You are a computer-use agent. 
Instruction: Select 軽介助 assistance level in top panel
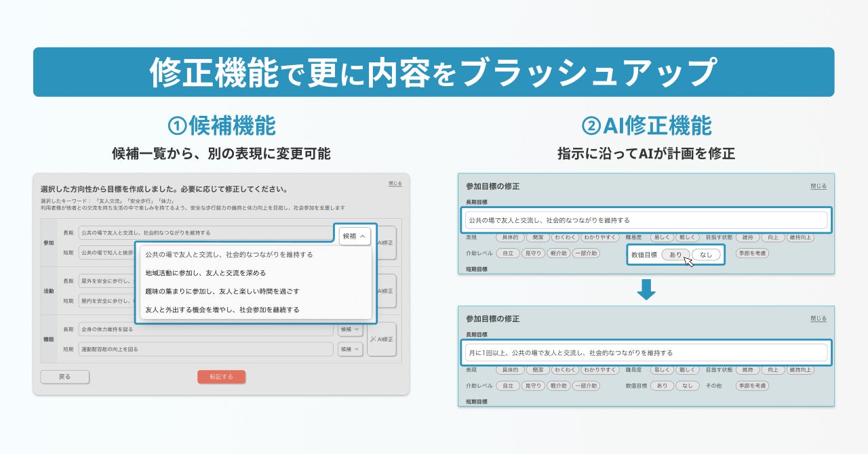click(x=558, y=253)
